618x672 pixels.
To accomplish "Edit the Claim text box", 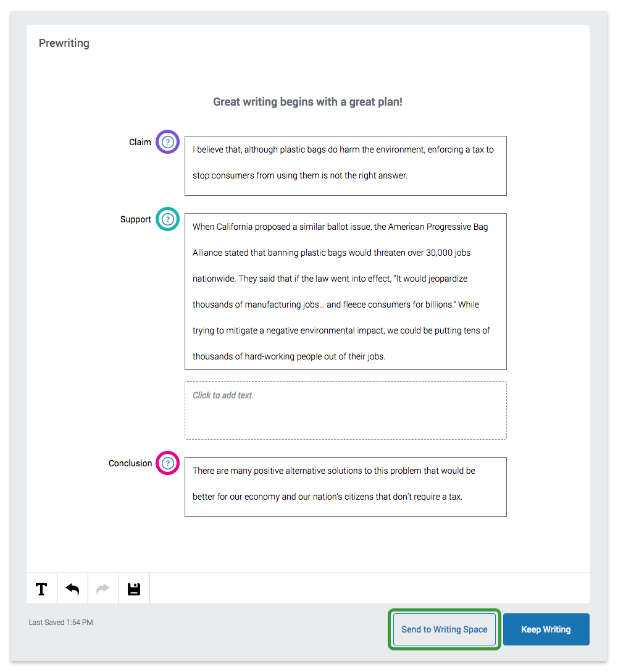I will (x=346, y=166).
